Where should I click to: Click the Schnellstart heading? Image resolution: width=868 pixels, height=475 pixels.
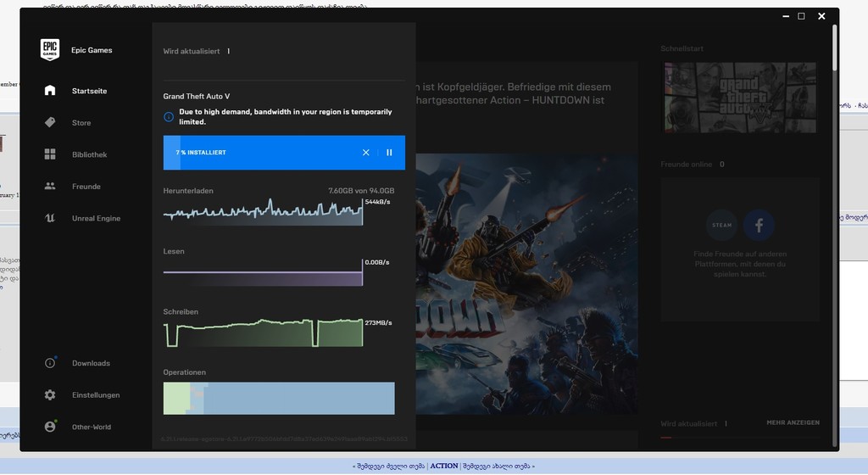(x=682, y=48)
